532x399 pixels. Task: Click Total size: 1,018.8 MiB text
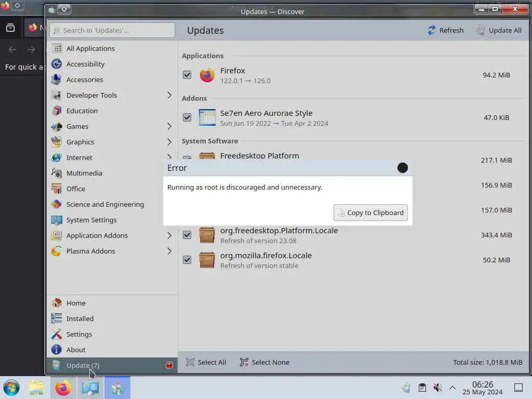coord(487,362)
